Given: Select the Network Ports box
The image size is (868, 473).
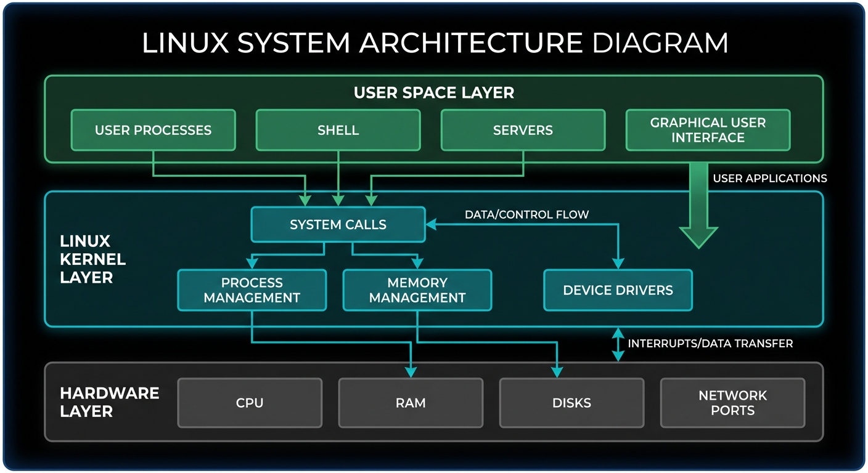Looking at the screenshot, I should [x=732, y=403].
